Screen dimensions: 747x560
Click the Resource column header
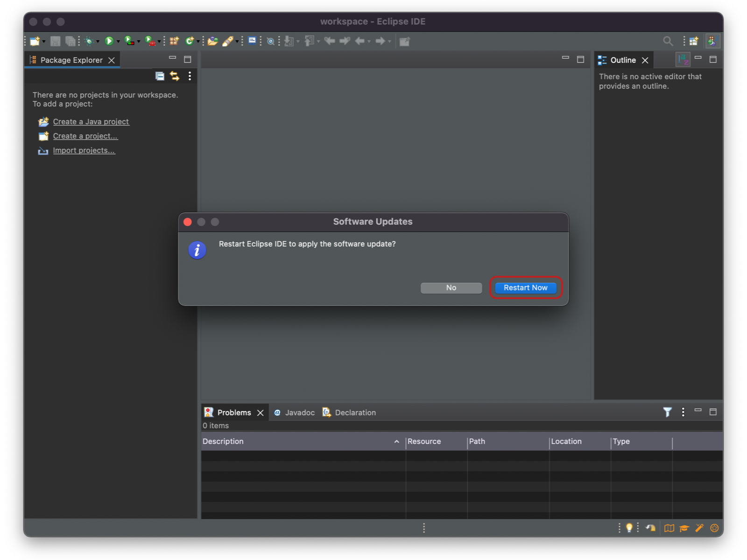pos(437,441)
